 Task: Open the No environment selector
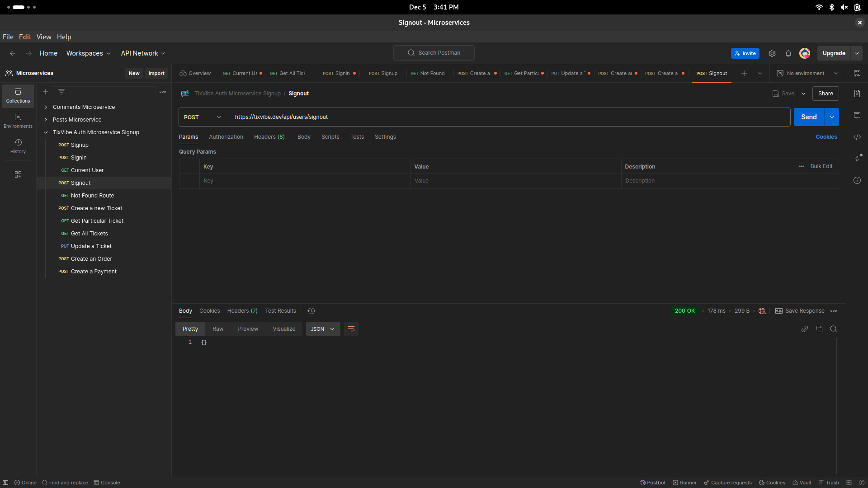click(808, 73)
